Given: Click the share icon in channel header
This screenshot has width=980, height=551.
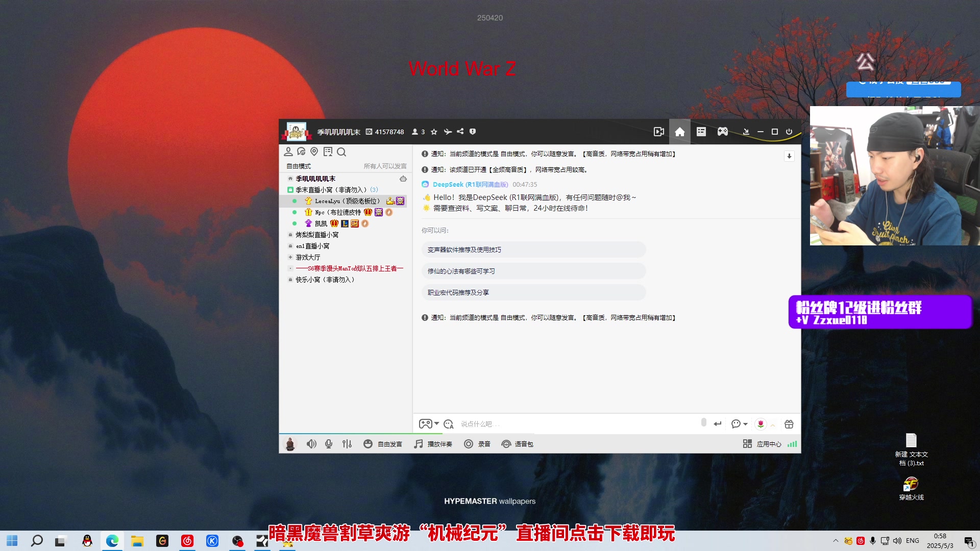Looking at the screenshot, I should coord(460,132).
